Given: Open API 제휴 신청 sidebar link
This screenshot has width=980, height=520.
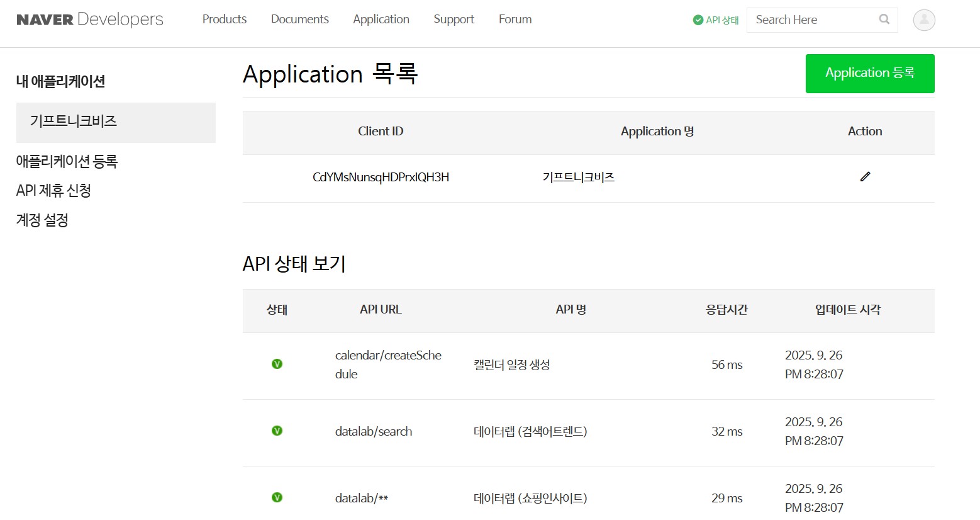Looking at the screenshot, I should (x=53, y=191).
